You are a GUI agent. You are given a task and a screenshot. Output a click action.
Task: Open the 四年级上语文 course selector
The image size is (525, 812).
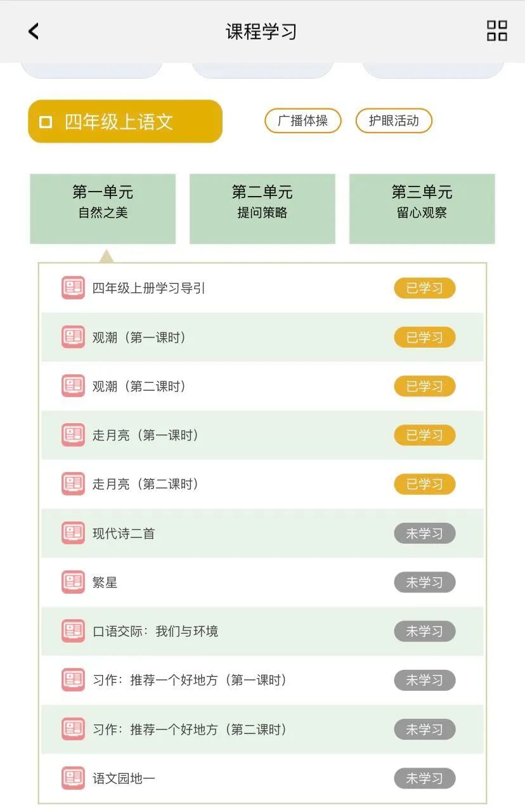(126, 121)
